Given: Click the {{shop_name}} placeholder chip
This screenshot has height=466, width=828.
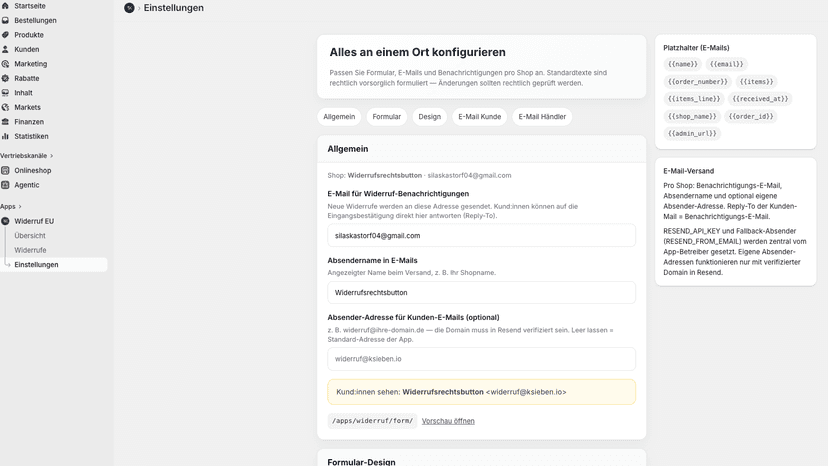Looking at the screenshot, I should coord(692,116).
